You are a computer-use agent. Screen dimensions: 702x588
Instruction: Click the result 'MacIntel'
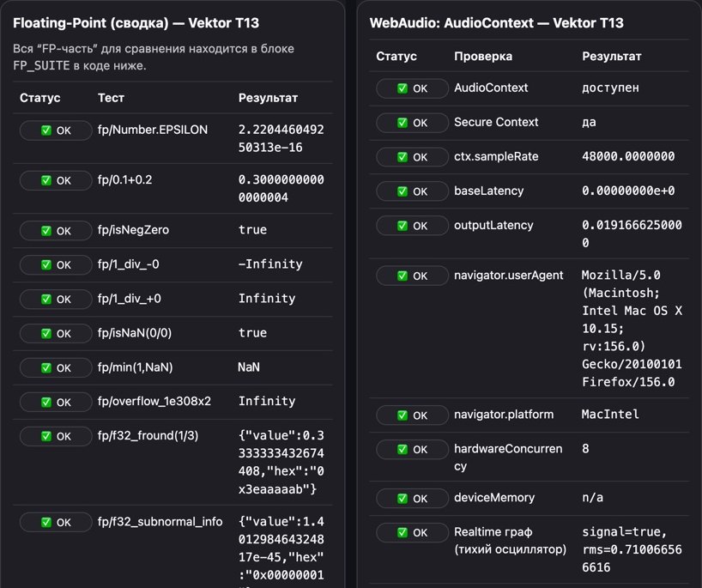pyautogui.click(x=611, y=415)
